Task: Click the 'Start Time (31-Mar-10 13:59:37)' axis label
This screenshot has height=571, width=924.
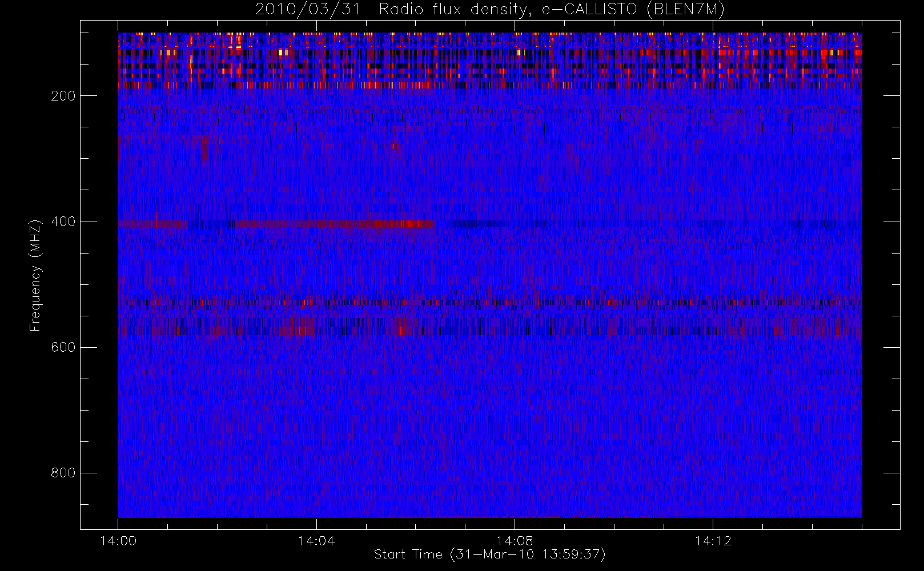Action: coord(489,554)
